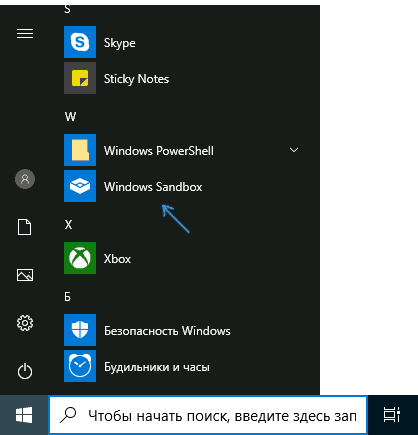418x435 pixels.
Task: Click the taskbar search input field
Action: point(208,415)
